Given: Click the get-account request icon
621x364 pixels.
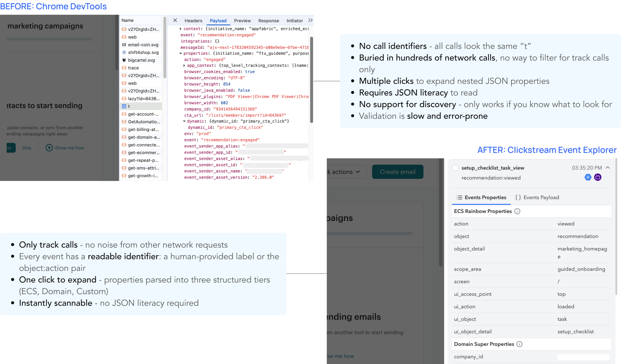Looking at the screenshot, I should pyautogui.click(x=124, y=114).
